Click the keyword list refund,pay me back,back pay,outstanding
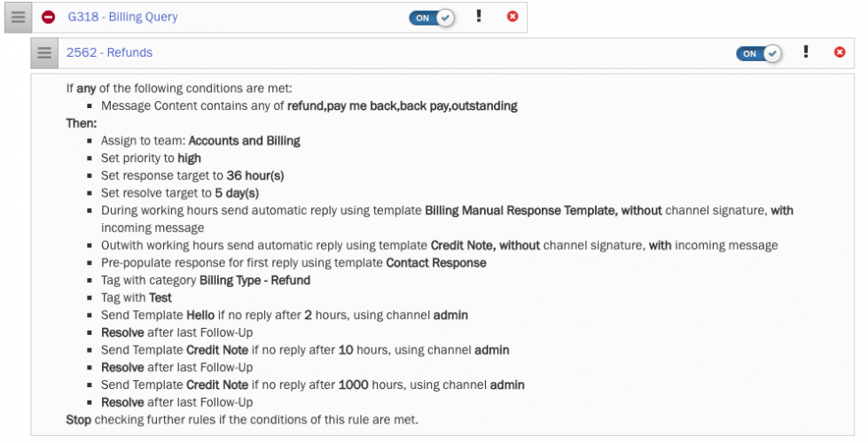Image resolution: width=868 pixels, height=443 pixels. [402, 106]
